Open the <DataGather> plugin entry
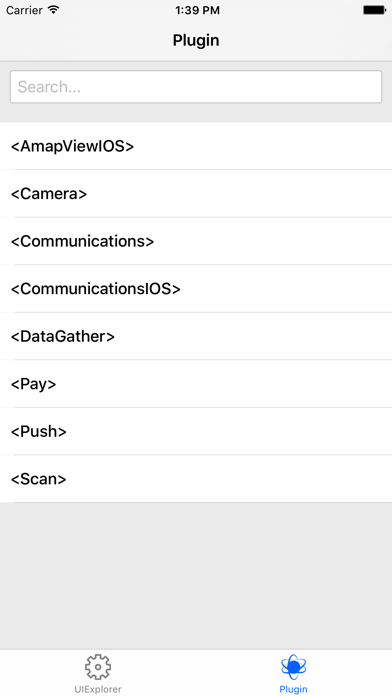Screen dimensions: 392x696 196,336
